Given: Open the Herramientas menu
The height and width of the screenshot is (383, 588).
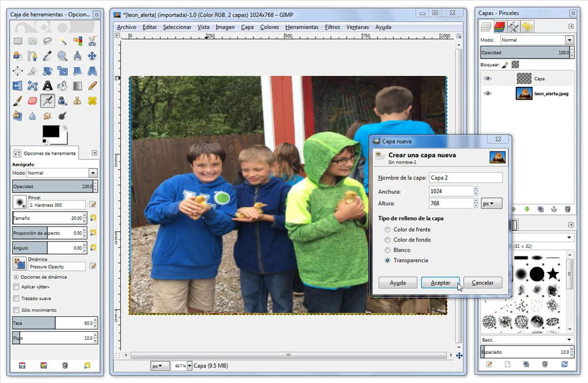Looking at the screenshot, I should pyautogui.click(x=302, y=27).
